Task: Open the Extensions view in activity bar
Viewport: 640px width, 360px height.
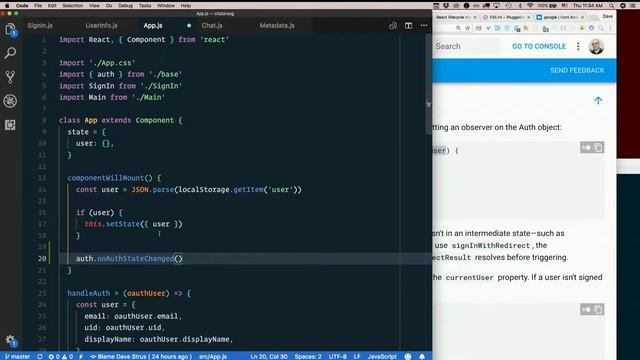Action: click(10, 124)
